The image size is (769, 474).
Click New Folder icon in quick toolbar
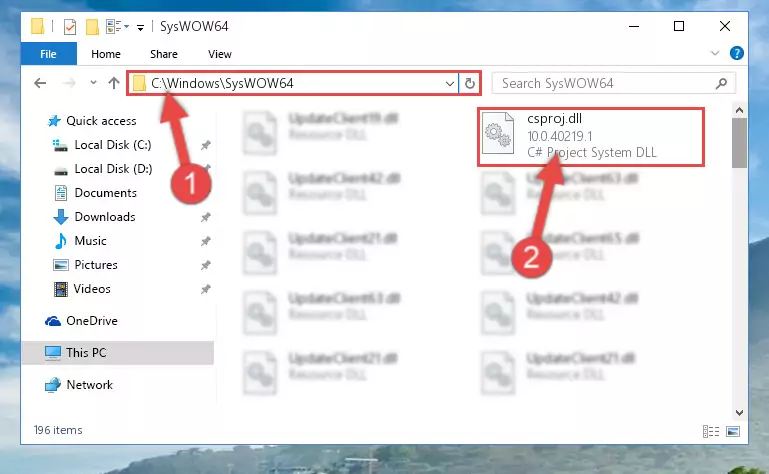[x=92, y=26]
